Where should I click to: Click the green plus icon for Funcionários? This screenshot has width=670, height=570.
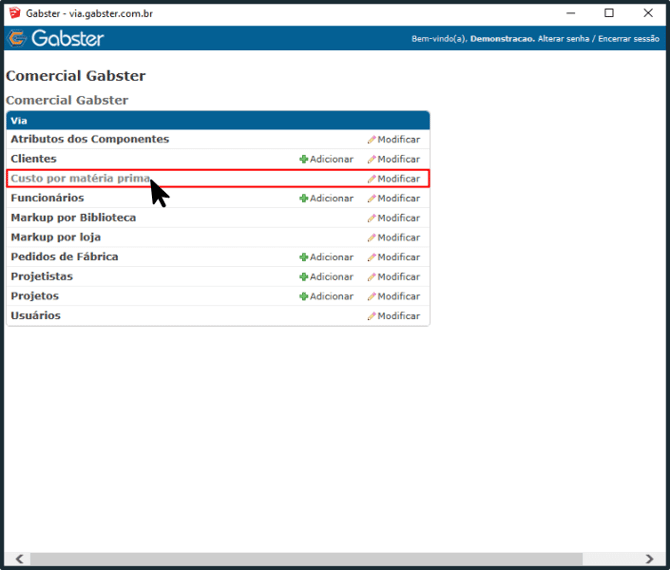[304, 198]
